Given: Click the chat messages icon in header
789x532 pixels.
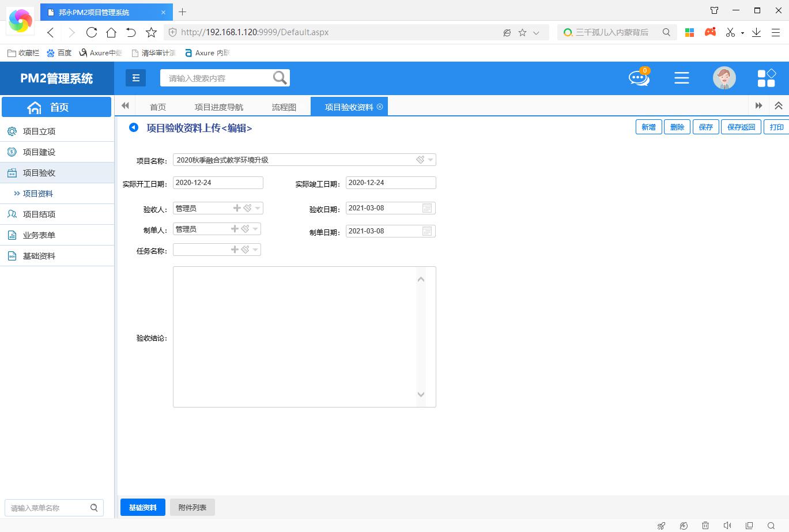Looking at the screenshot, I should click(639, 78).
